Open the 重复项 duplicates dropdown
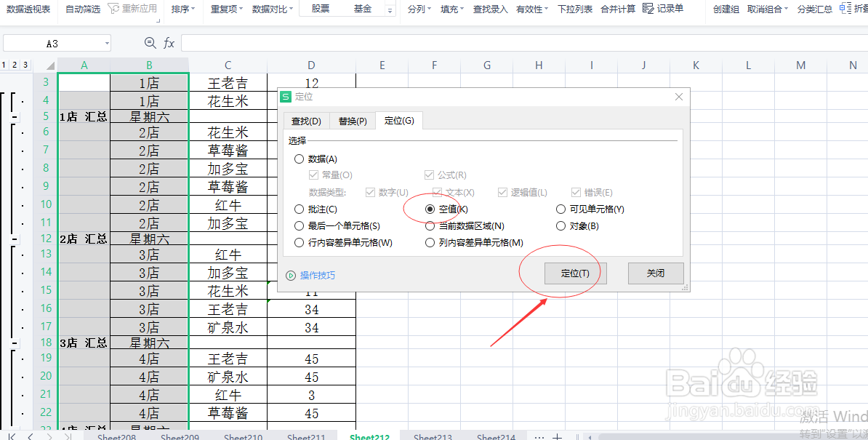This screenshot has width=868, height=440. (x=227, y=9)
